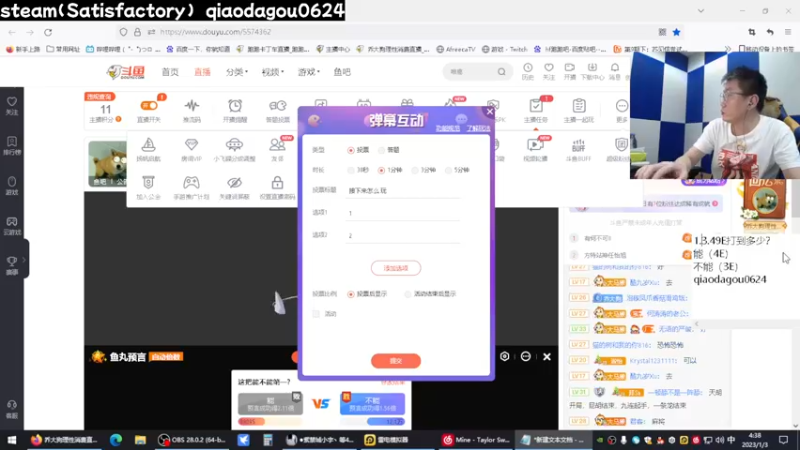The width and height of the screenshot is (800, 450).
Task: Click the 选项1 input field
Action: pyautogui.click(x=403, y=213)
